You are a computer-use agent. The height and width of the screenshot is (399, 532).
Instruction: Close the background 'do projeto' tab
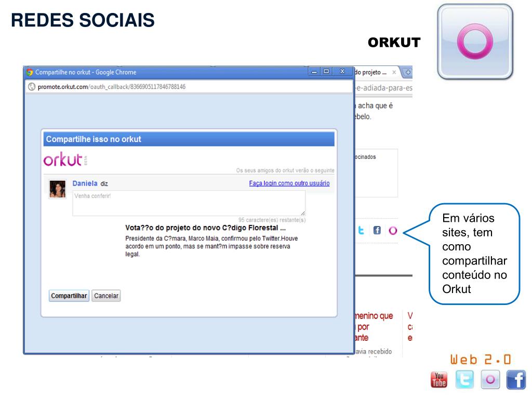coord(394,72)
